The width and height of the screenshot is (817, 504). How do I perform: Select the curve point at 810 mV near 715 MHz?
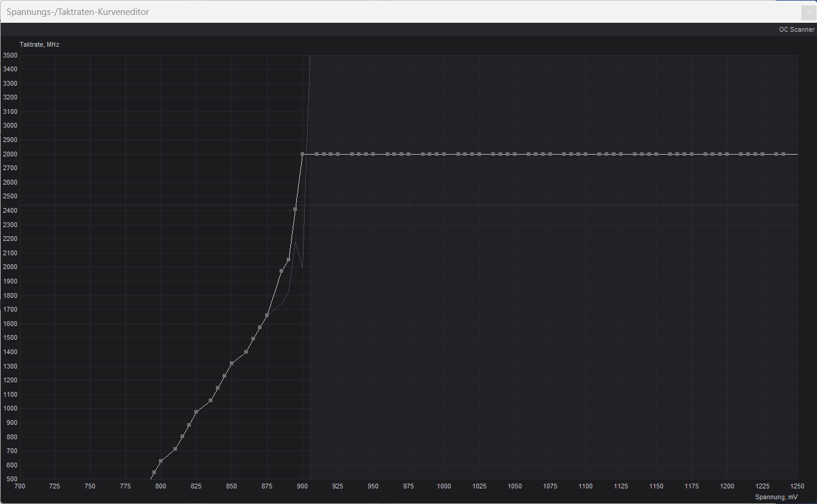coord(175,449)
